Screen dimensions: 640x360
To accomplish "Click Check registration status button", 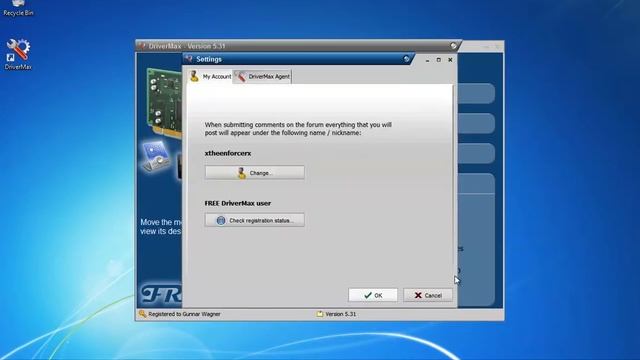I will [x=255, y=220].
